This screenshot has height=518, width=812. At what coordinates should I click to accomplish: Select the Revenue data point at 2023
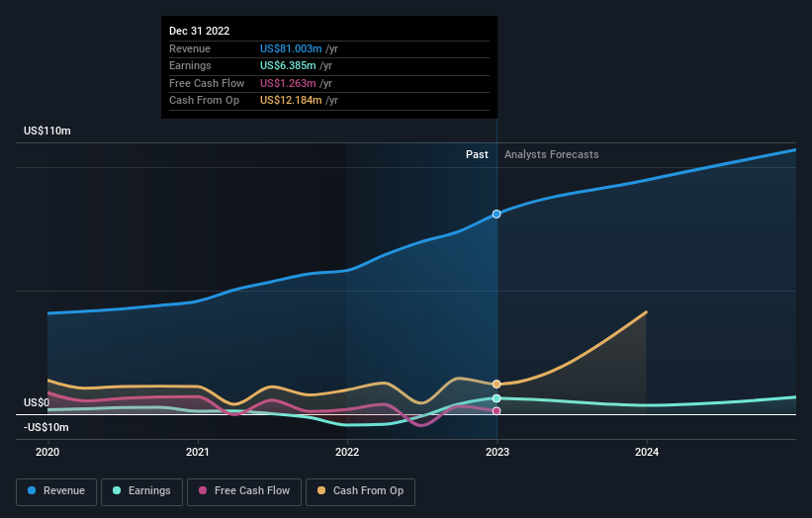click(x=496, y=215)
